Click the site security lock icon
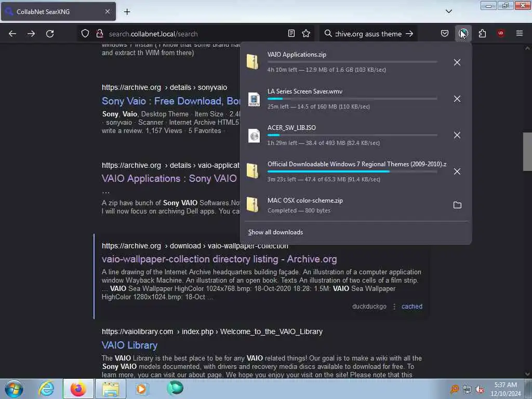This screenshot has height=399, width=532. tap(100, 34)
